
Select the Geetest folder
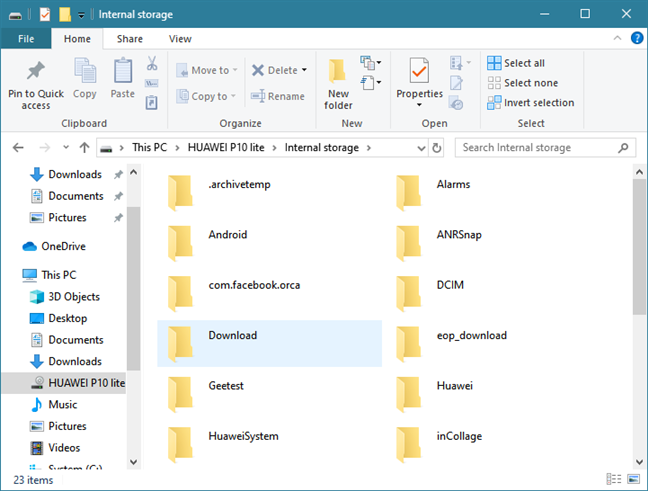(269, 393)
